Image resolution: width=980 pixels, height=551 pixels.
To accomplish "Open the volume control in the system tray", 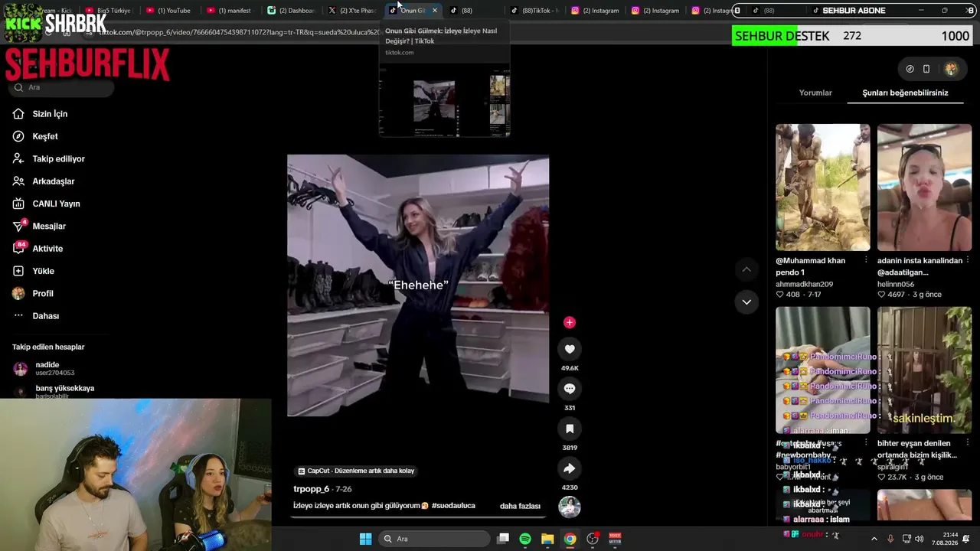I will click(x=919, y=539).
